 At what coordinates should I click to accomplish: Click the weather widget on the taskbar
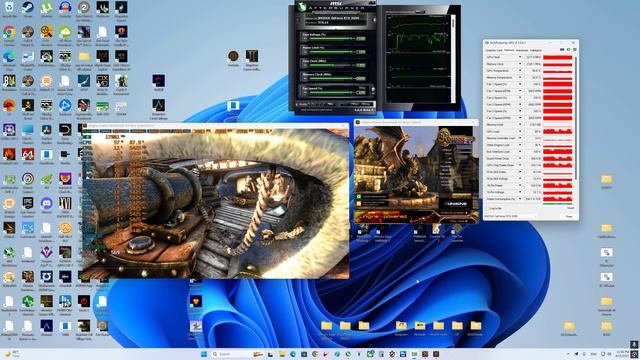tap(11, 354)
